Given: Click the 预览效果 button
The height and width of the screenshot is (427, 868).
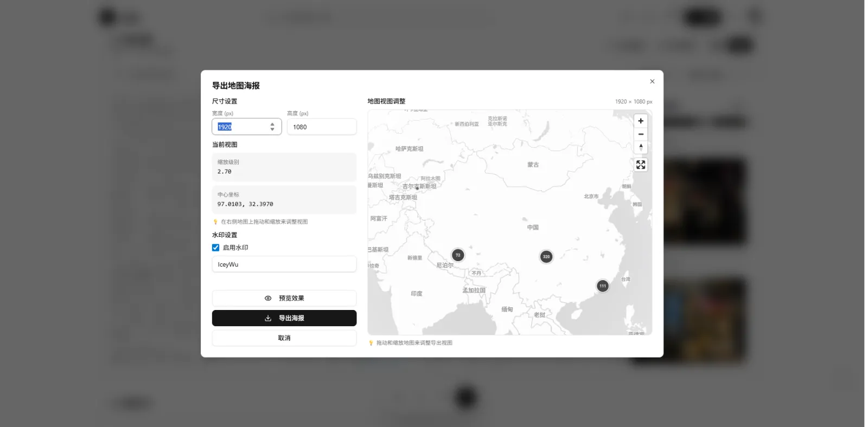Looking at the screenshot, I should point(284,298).
